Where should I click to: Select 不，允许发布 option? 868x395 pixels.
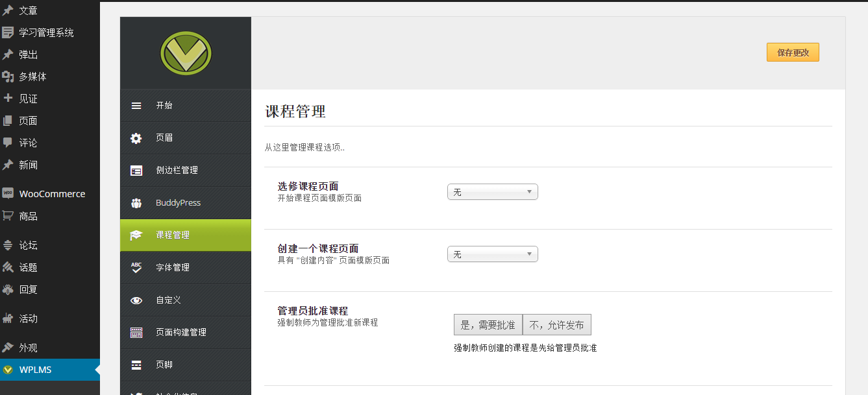(557, 325)
